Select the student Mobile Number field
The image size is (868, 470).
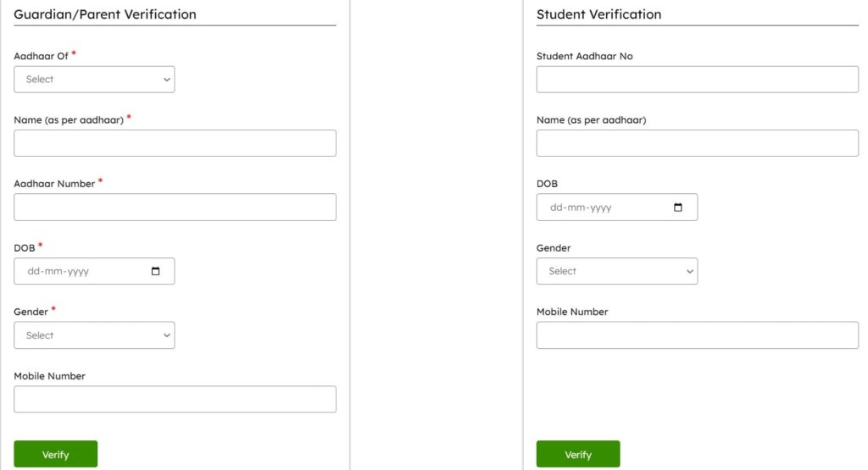click(697, 335)
